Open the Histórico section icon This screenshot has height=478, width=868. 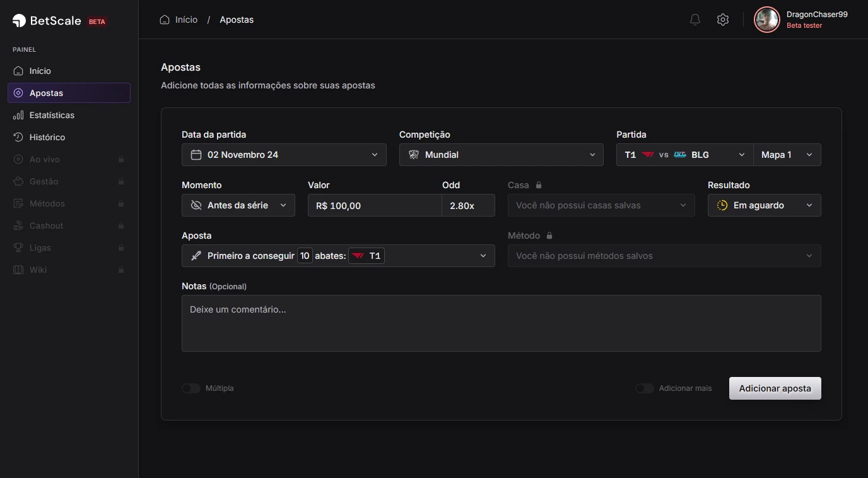[18, 137]
